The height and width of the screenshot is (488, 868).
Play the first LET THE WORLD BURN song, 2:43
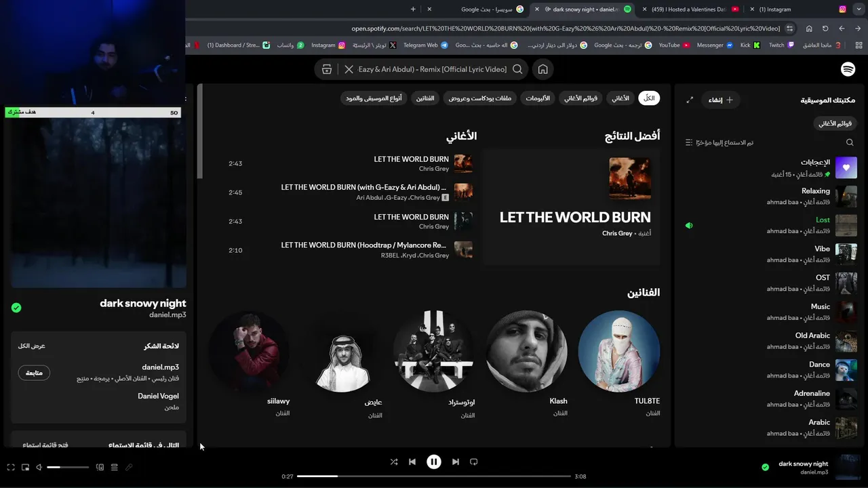coord(351,163)
